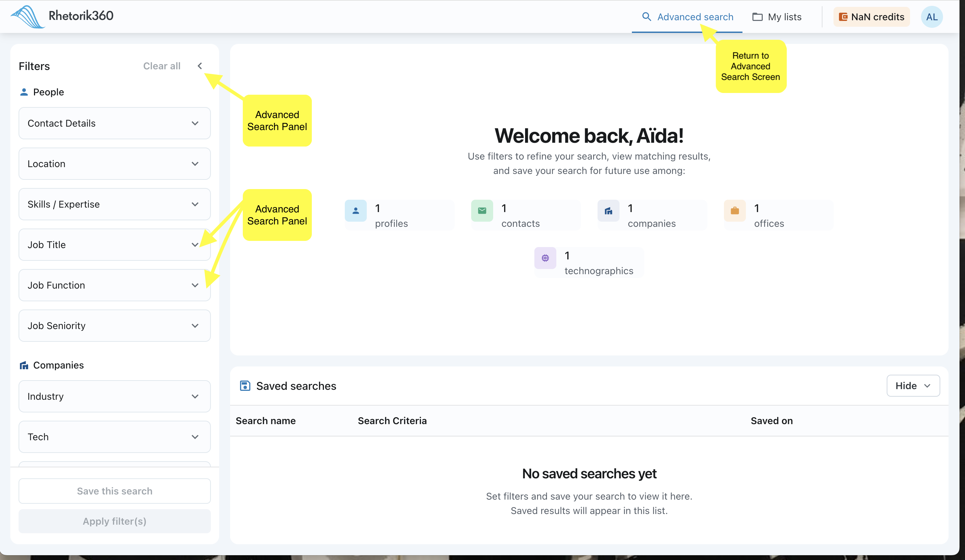
Task: Click the credits wallet icon
Action: pos(843,17)
